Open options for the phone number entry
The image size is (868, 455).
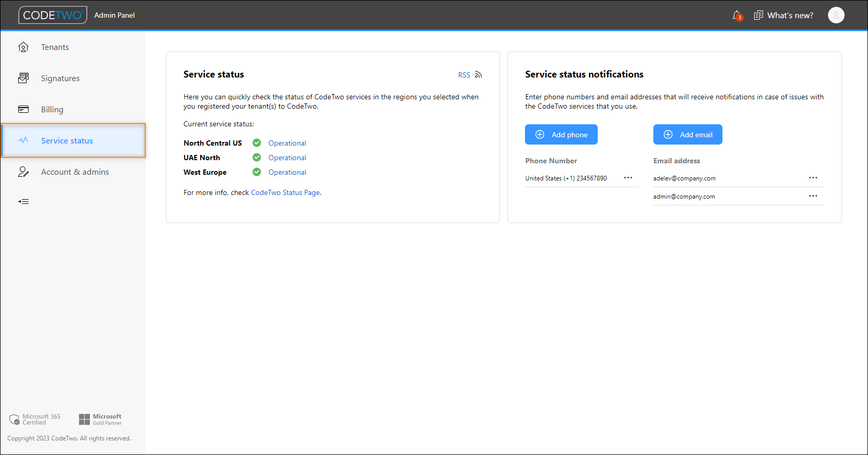(628, 178)
